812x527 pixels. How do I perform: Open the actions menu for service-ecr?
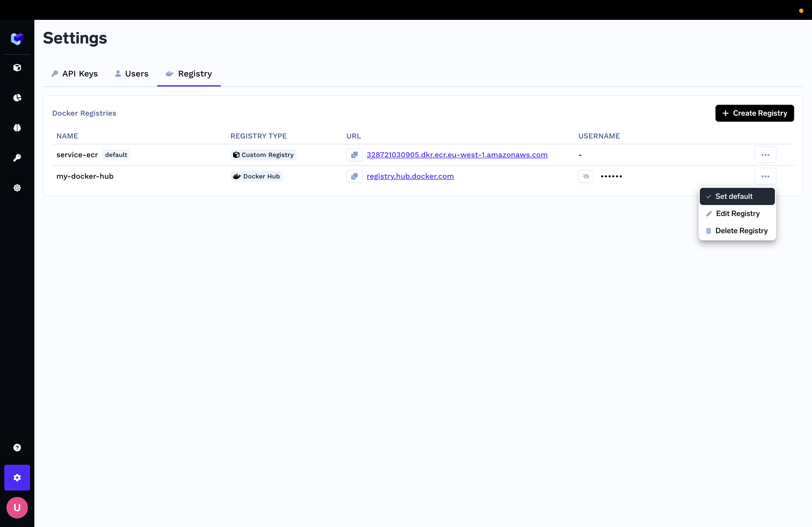pyautogui.click(x=765, y=155)
